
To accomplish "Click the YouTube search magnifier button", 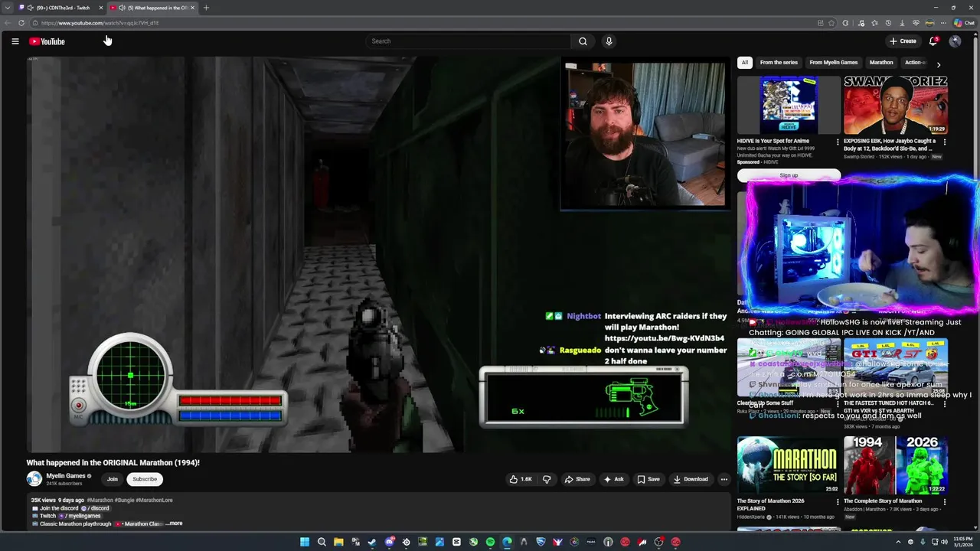I will pyautogui.click(x=583, y=41).
